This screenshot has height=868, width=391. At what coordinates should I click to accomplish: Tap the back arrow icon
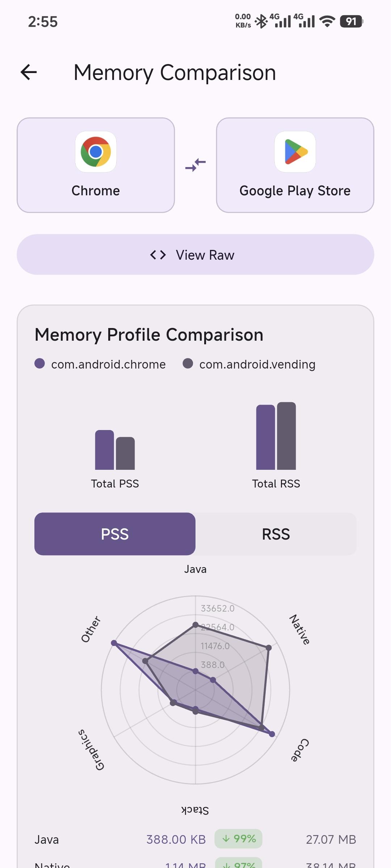click(29, 72)
